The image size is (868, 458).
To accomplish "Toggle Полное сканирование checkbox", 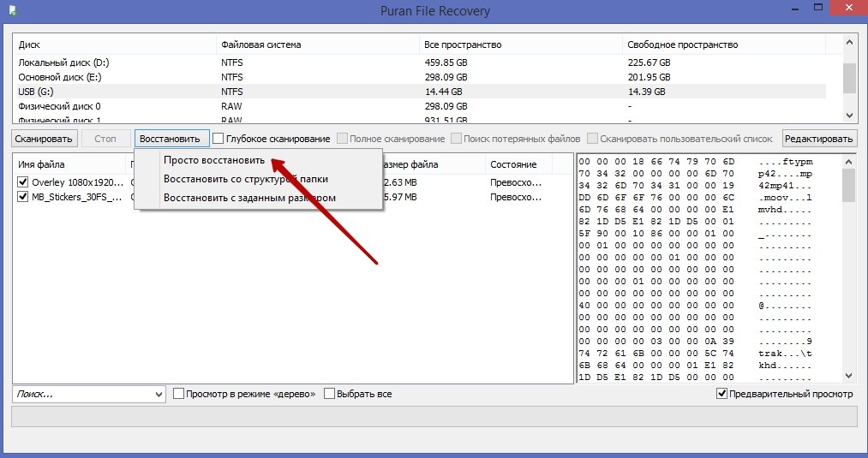I will [x=342, y=139].
